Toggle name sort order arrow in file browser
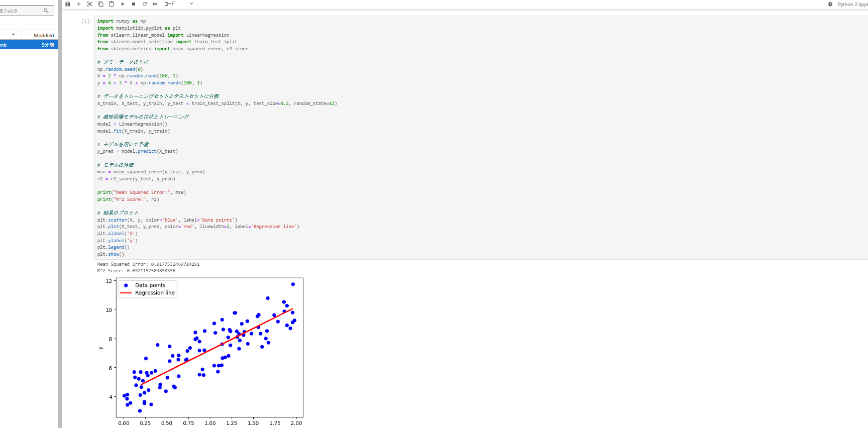Screen dimensions: 868x428 (x=13, y=35)
